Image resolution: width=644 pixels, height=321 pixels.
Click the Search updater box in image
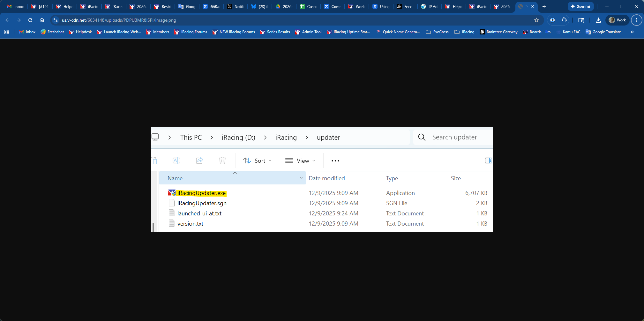point(453,137)
